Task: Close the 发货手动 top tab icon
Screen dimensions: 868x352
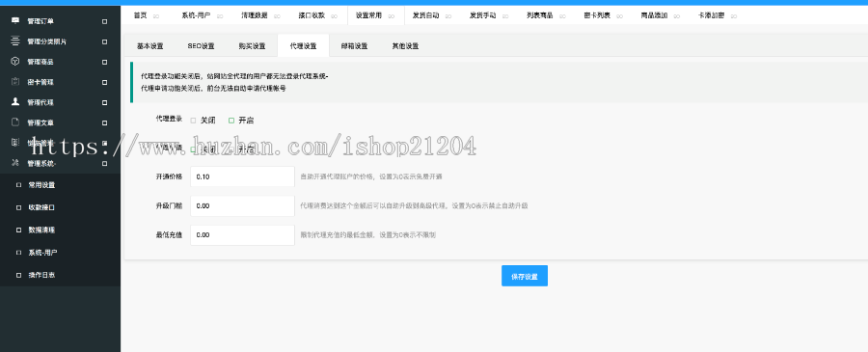Action: point(506,16)
